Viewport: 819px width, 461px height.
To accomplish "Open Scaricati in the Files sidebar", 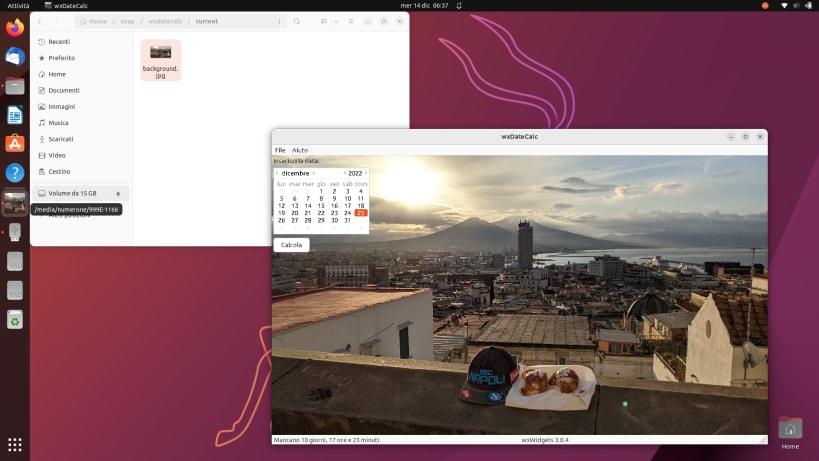I will point(81,139).
